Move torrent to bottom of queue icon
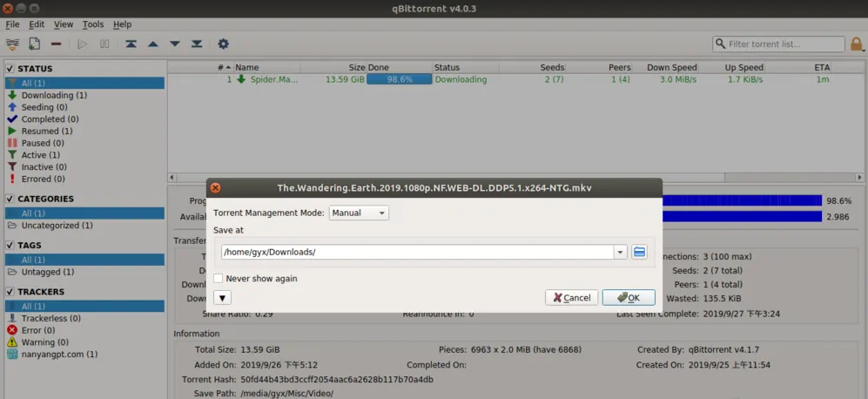This screenshot has width=868, height=399. click(197, 44)
